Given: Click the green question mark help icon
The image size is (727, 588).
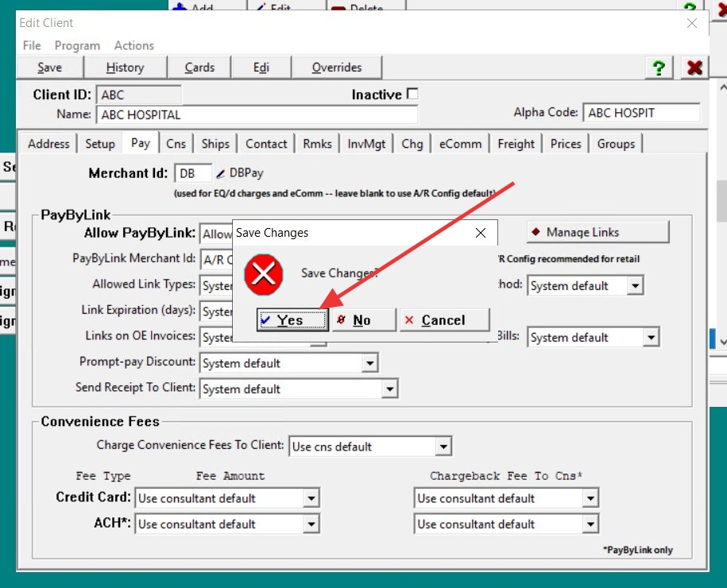Looking at the screenshot, I should pos(659,68).
